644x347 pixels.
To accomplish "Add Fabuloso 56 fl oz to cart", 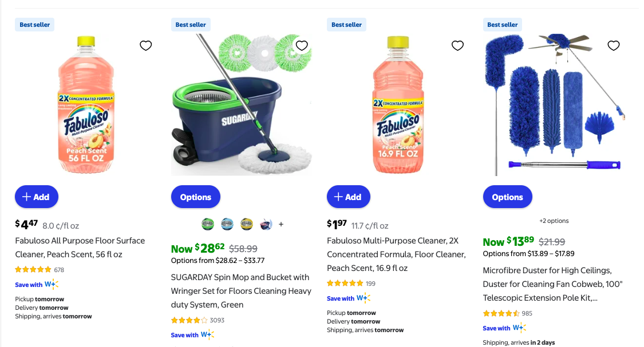I will (x=37, y=197).
